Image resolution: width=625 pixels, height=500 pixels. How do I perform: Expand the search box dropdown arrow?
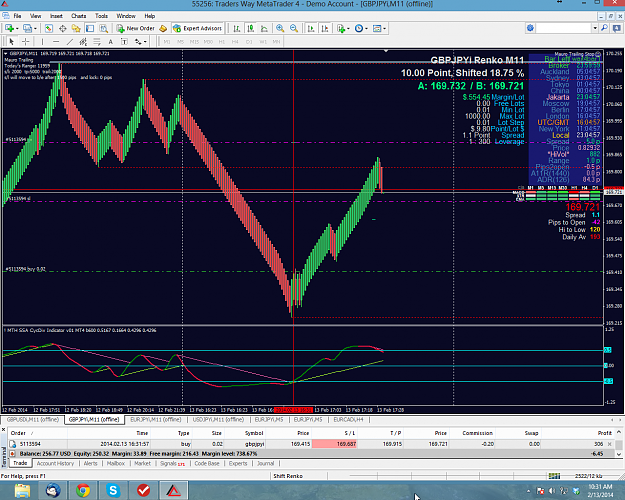click(x=595, y=28)
